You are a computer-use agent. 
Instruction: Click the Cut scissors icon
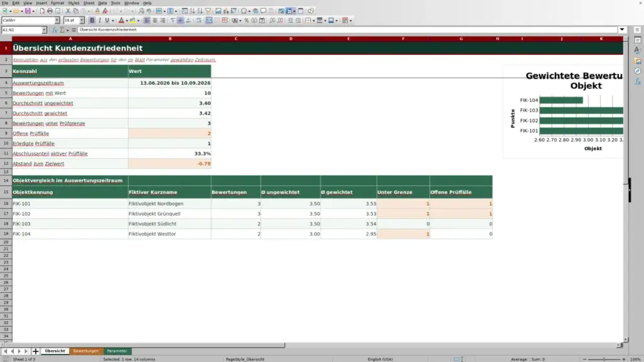(x=68, y=11)
